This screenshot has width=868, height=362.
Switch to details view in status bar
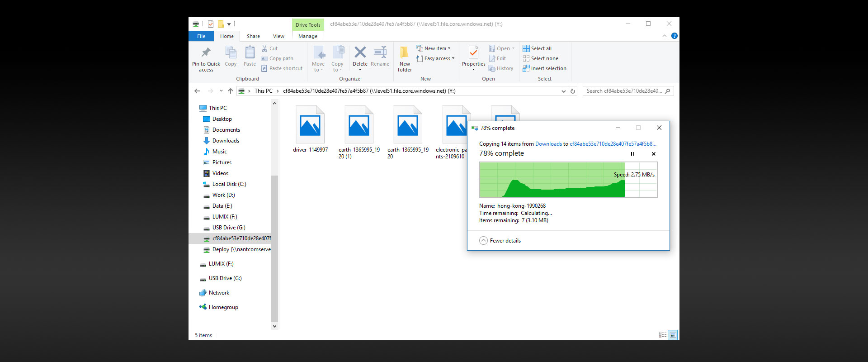[x=662, y=335]
